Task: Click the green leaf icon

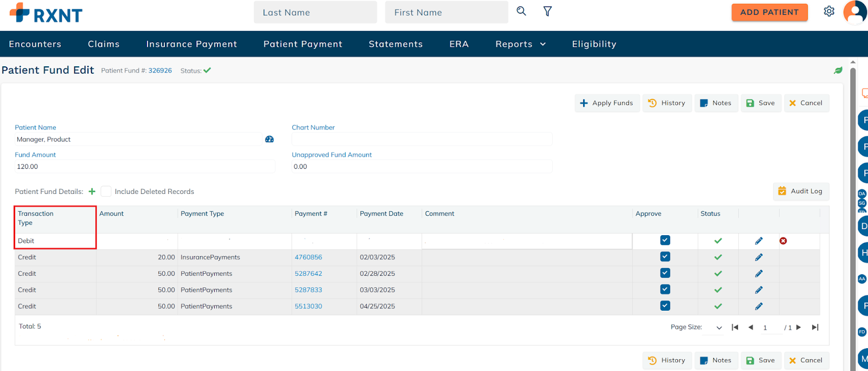Action: 838,71
